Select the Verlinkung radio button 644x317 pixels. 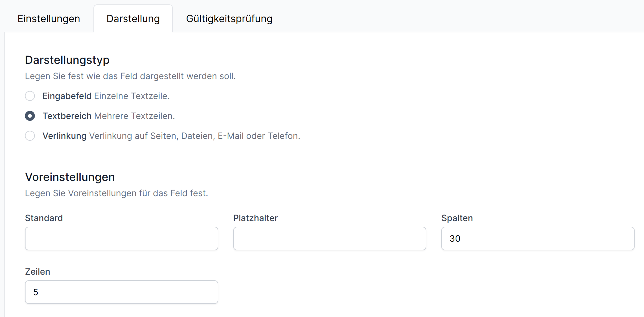30,136
